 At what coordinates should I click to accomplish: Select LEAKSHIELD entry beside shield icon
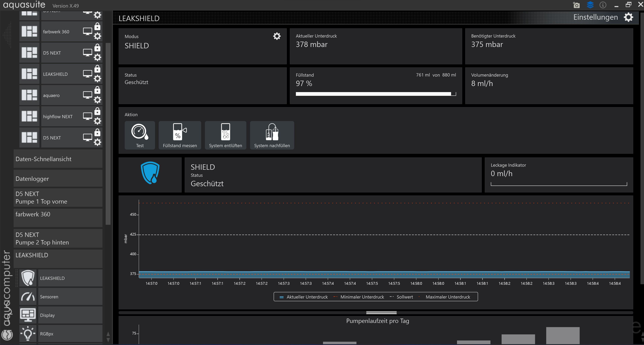pyautogui.click(x=70, y=278)
